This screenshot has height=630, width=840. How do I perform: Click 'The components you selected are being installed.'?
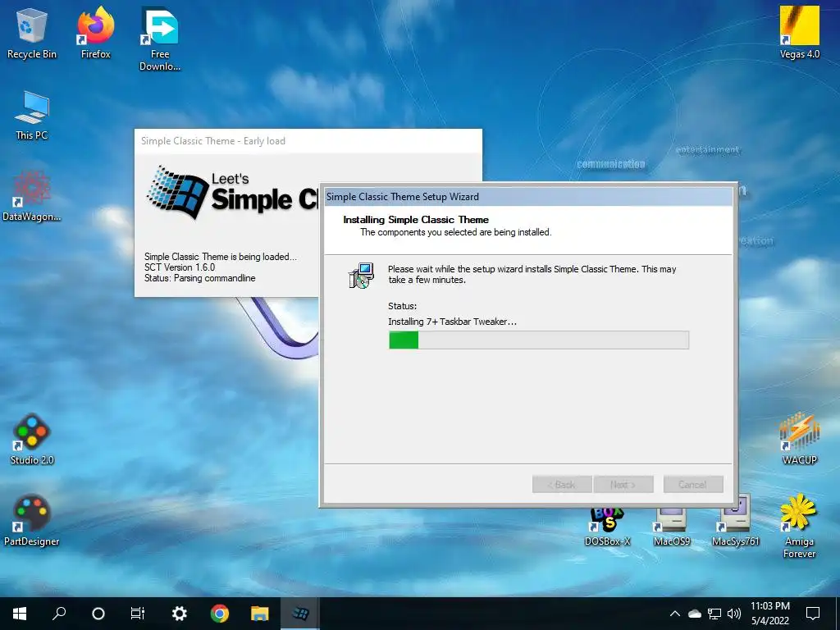click(455, 232)
